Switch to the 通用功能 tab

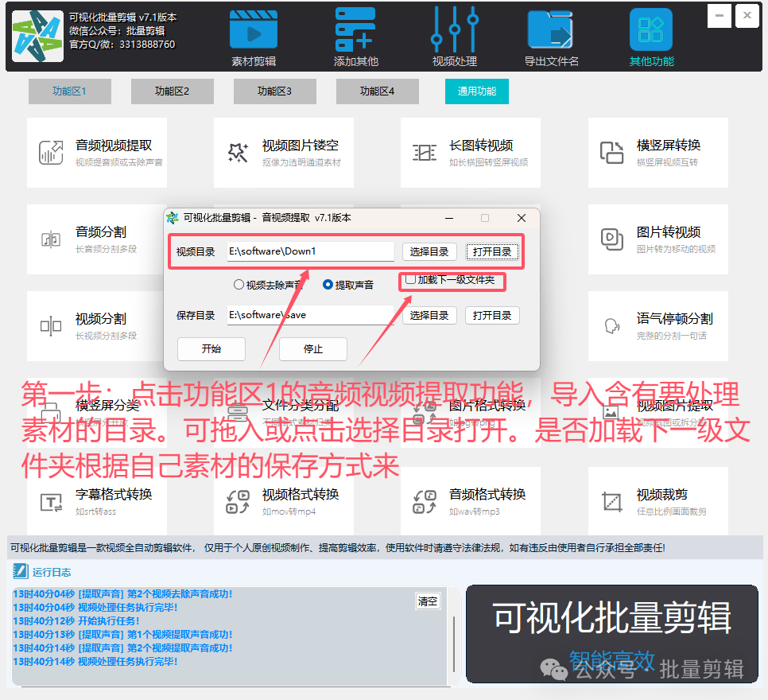coord(476,91)
